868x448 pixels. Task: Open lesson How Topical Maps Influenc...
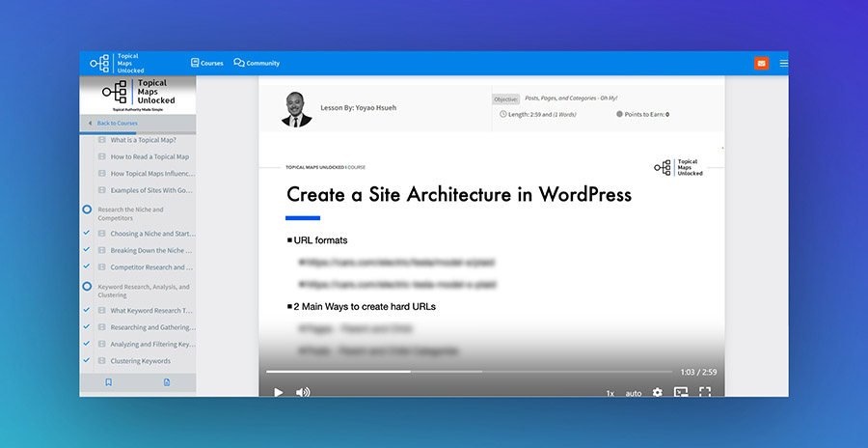(152, 174)
